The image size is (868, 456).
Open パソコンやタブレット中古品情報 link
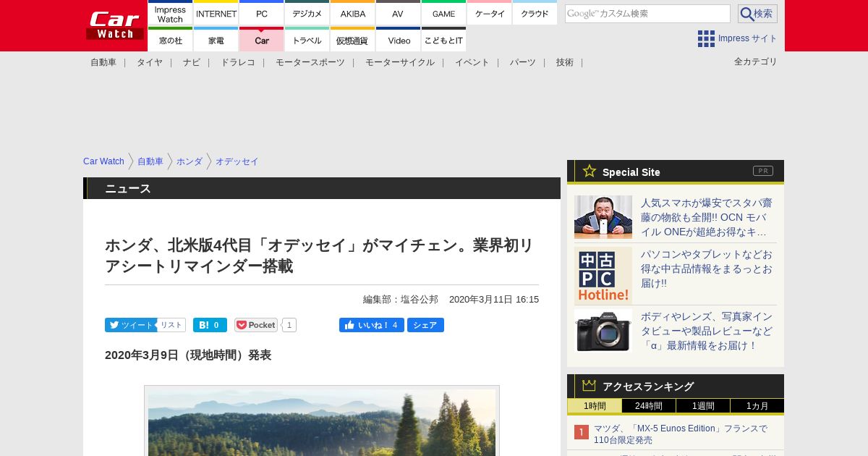(x=707, y=269)
